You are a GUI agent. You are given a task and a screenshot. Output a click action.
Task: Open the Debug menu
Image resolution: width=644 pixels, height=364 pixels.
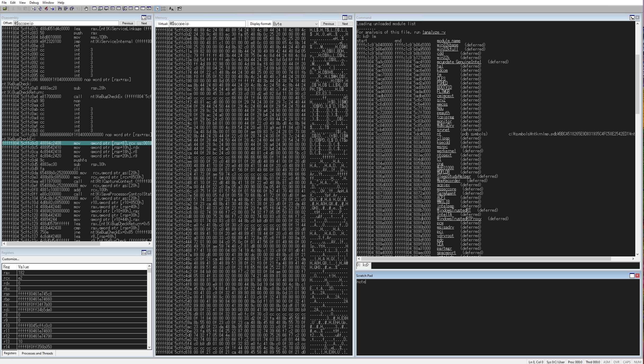[x=34, y=2]
